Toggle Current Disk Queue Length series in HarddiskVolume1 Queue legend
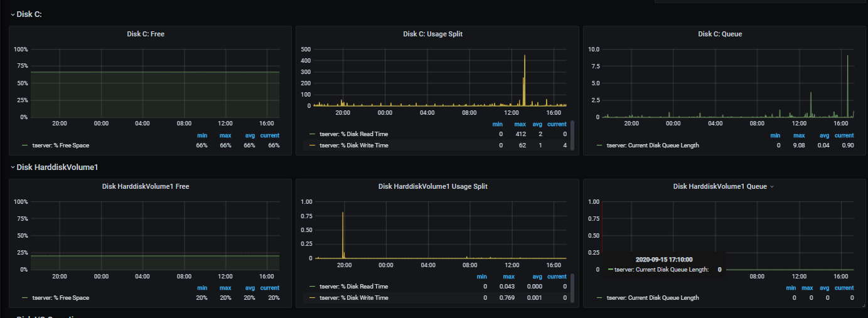Screen dimensions: 868x318 (x=653, y=298)
